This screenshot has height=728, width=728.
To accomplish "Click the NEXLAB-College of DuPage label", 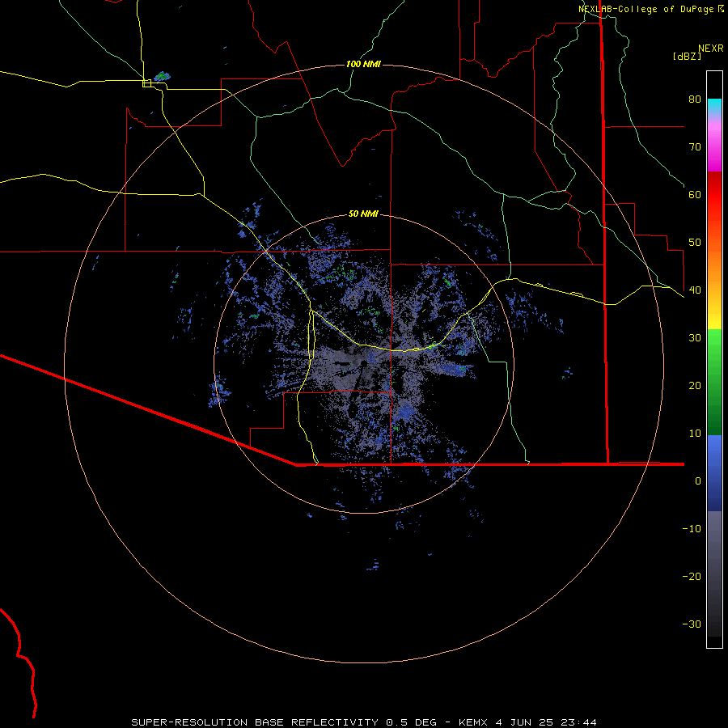I will coord(645,9).
